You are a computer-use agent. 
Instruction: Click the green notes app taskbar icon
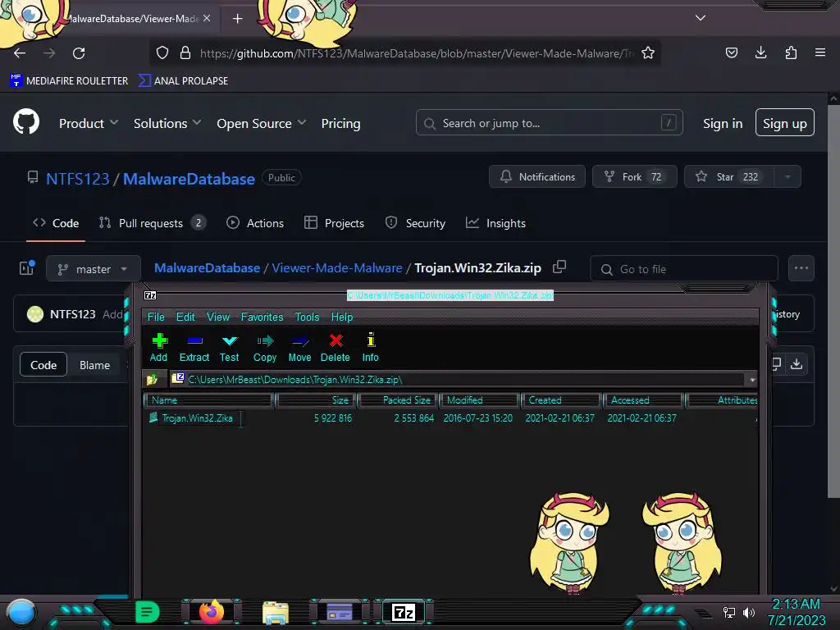[148, 612]
